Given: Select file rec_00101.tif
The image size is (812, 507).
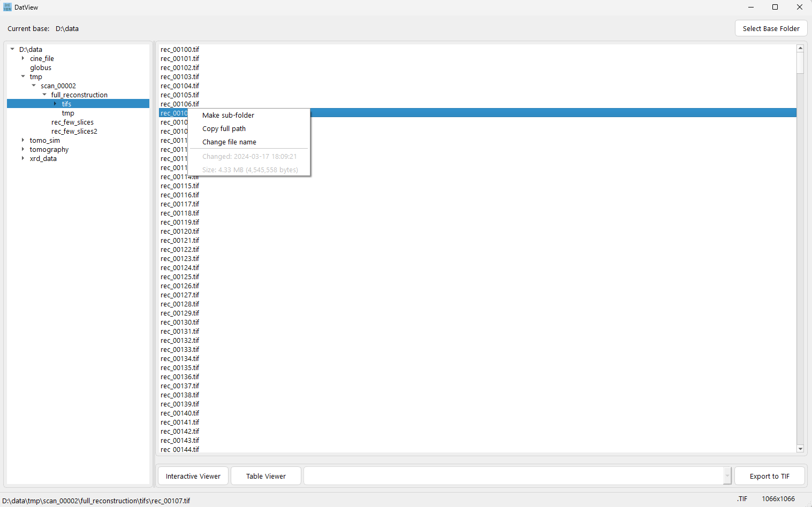Looking at the screenshot, I should coord(180,58).
